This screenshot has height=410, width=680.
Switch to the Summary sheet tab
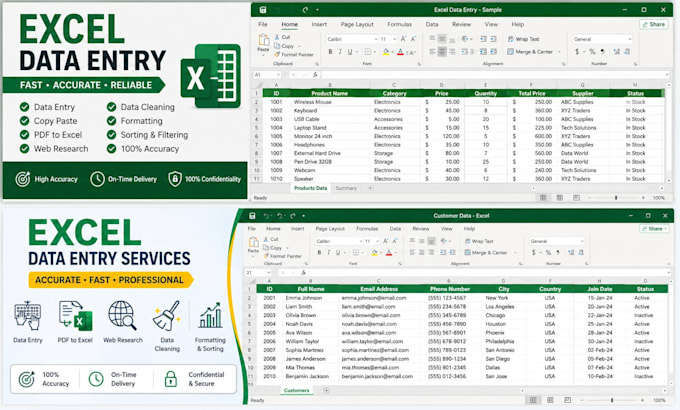pyautogui.click(x=346, y=188)
